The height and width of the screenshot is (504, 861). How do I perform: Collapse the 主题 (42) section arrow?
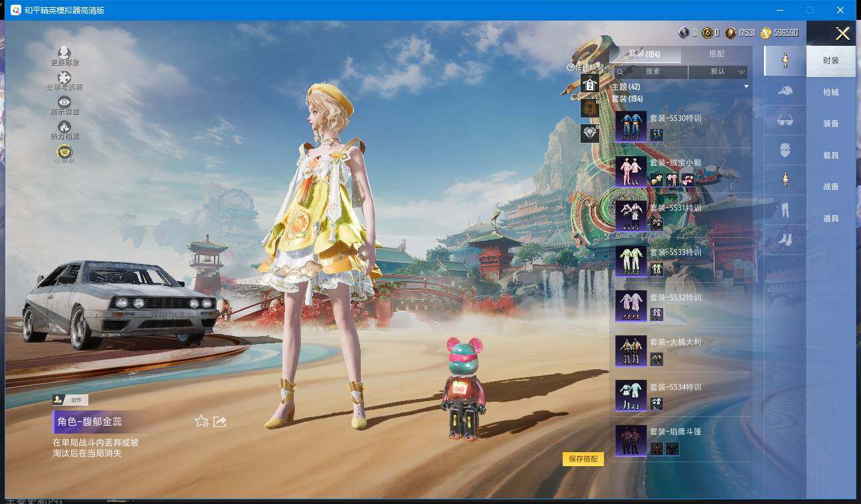click(x=746, y=87)
